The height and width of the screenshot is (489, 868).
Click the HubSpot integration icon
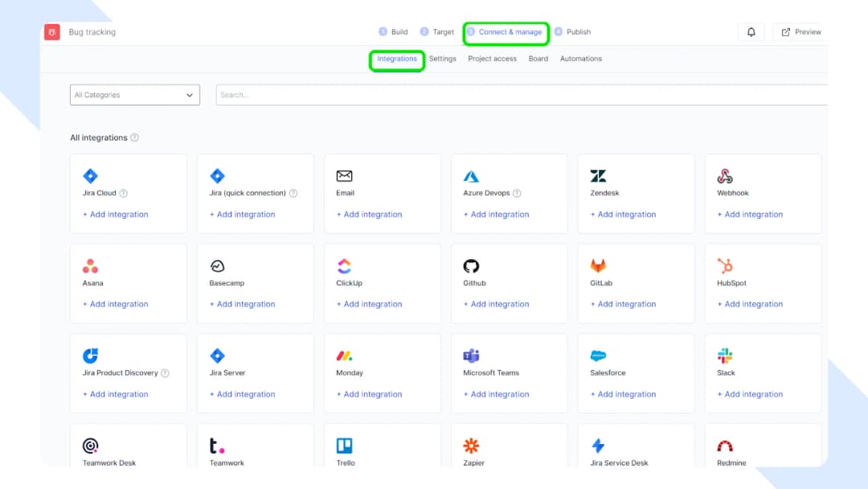click(x=725, y=265)
